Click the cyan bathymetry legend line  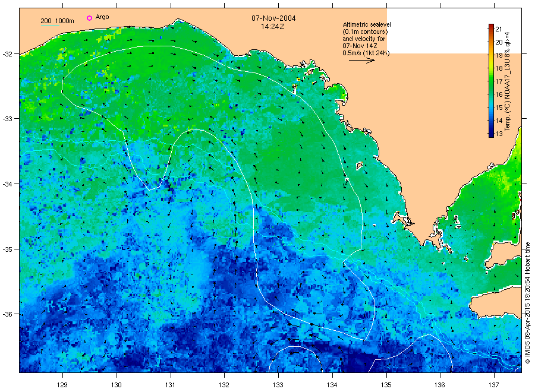tap(50, 26)
